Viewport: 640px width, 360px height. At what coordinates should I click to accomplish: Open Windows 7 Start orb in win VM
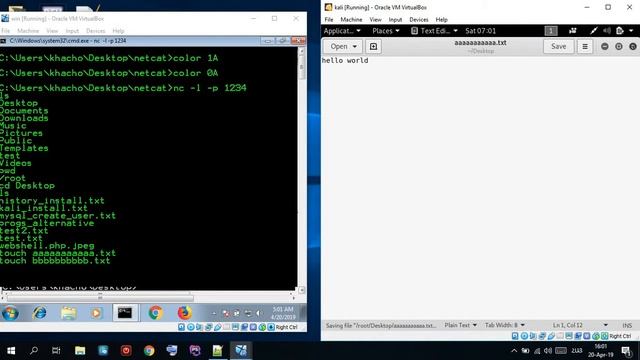(10, 313)
